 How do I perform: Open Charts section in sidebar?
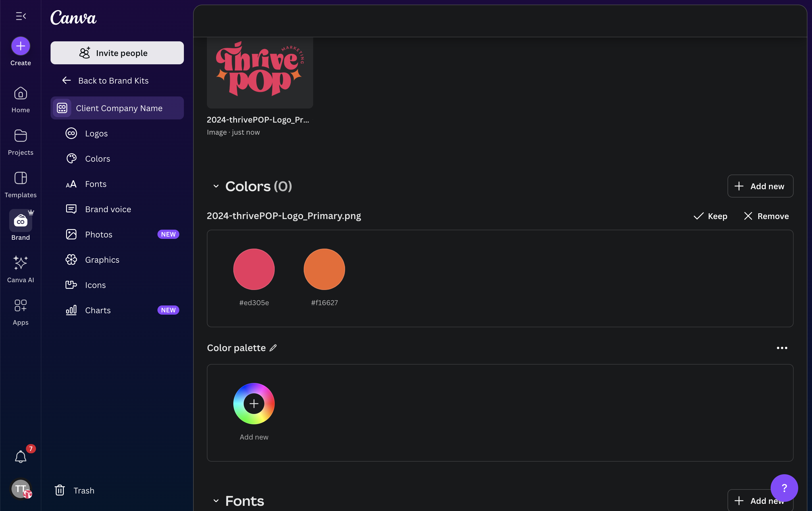coord(117,310)
